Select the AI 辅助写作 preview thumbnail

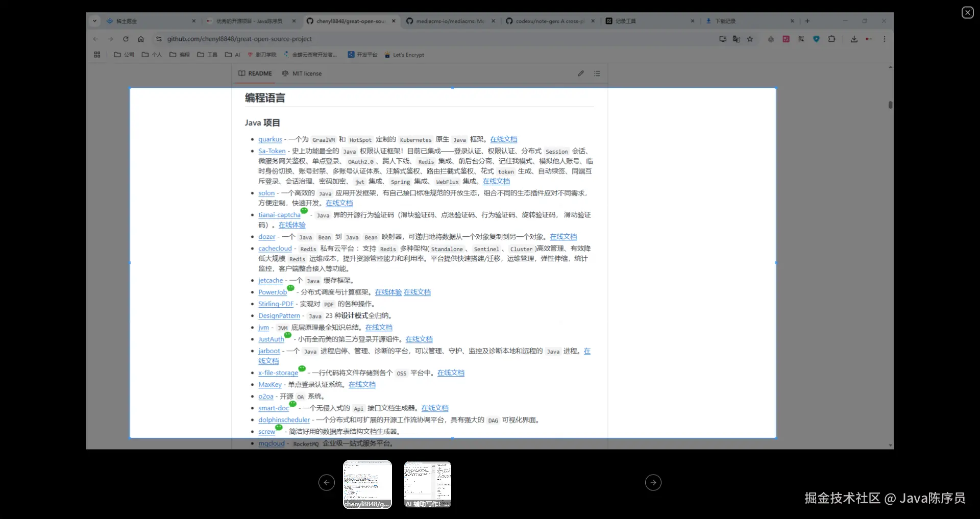pos(428,484)
